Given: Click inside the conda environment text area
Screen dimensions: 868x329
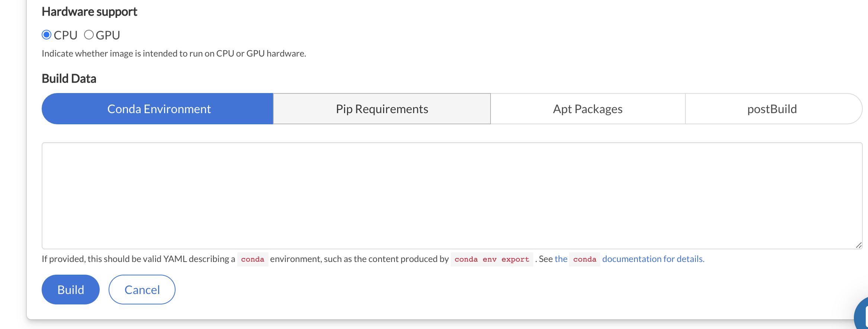Looking at the screenshot, I should (451, 195).
